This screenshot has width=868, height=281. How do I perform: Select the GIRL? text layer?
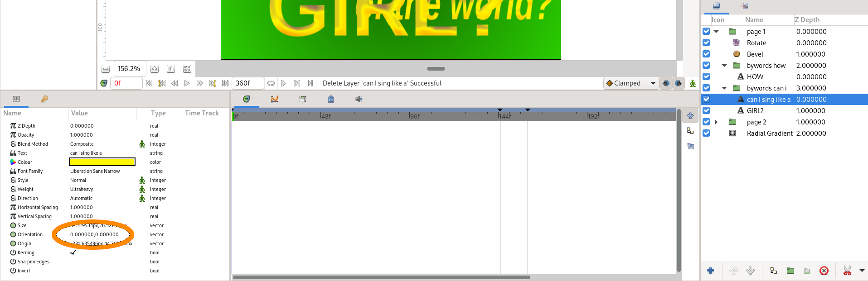tap(755, 110)
